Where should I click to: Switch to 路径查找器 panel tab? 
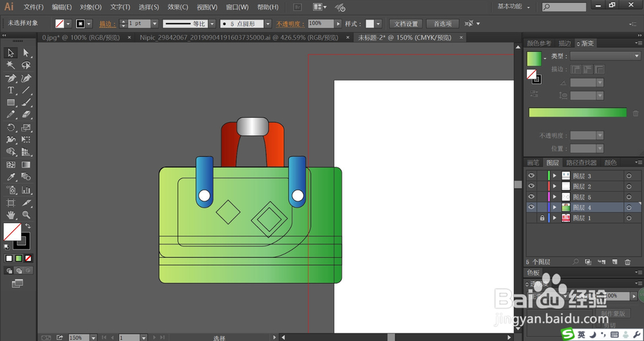point(581,163)
